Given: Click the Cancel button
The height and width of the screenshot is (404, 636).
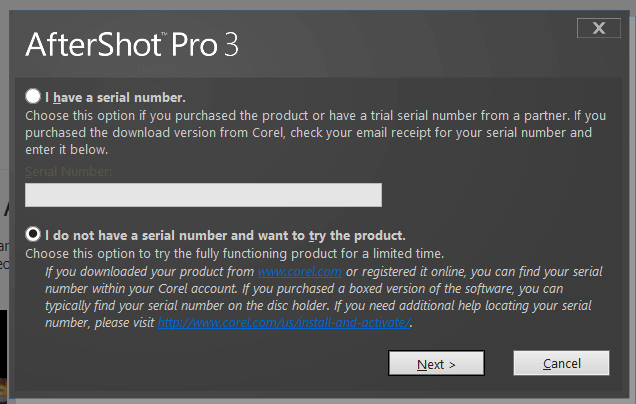Looking at the screenshot, I should [561, 363].
